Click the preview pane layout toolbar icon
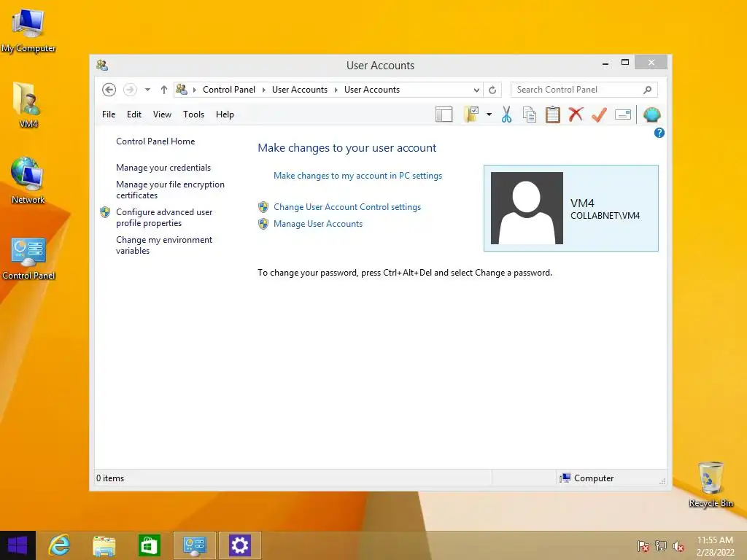The image size is (747, 560). click(x=444, y=114)
